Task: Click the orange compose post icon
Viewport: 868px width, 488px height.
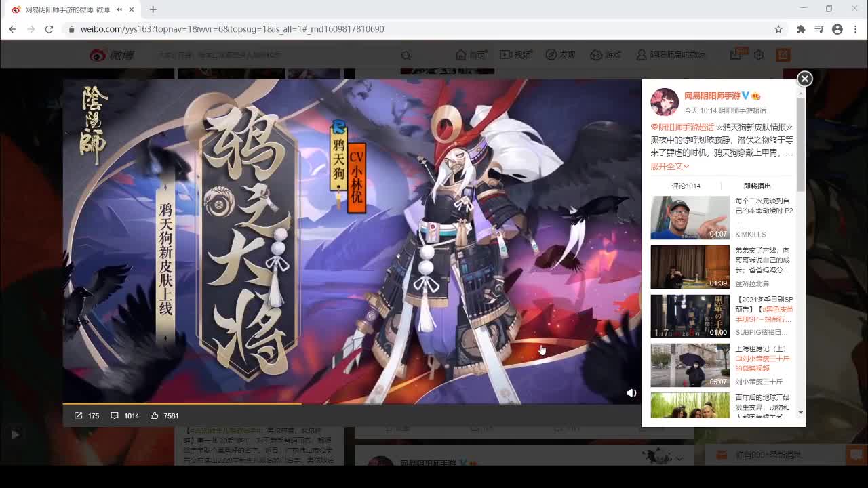Action: 783,55
